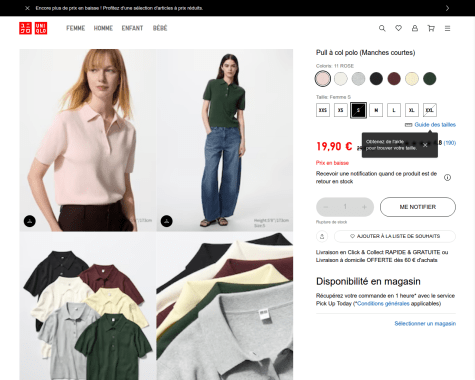Viewport: 475px width, 380px height.
Task: Select the off-white color swatch
Action: click(x=341, y=79)
